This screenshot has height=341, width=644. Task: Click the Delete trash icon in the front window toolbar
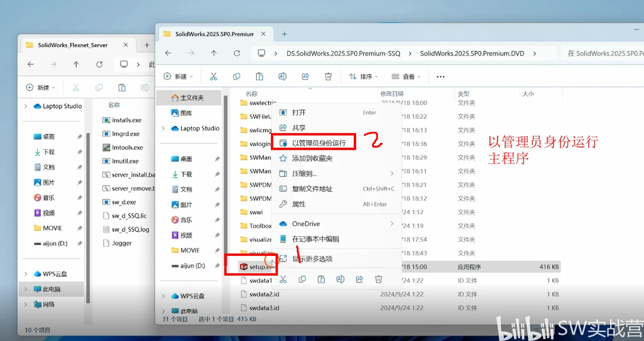(328, 76)
